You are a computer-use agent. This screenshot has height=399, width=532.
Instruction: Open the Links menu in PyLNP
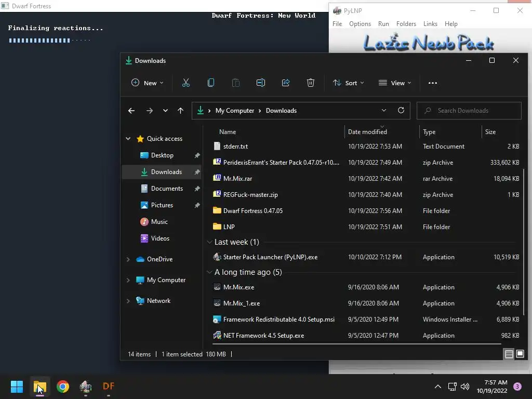(x=430, y=24)
